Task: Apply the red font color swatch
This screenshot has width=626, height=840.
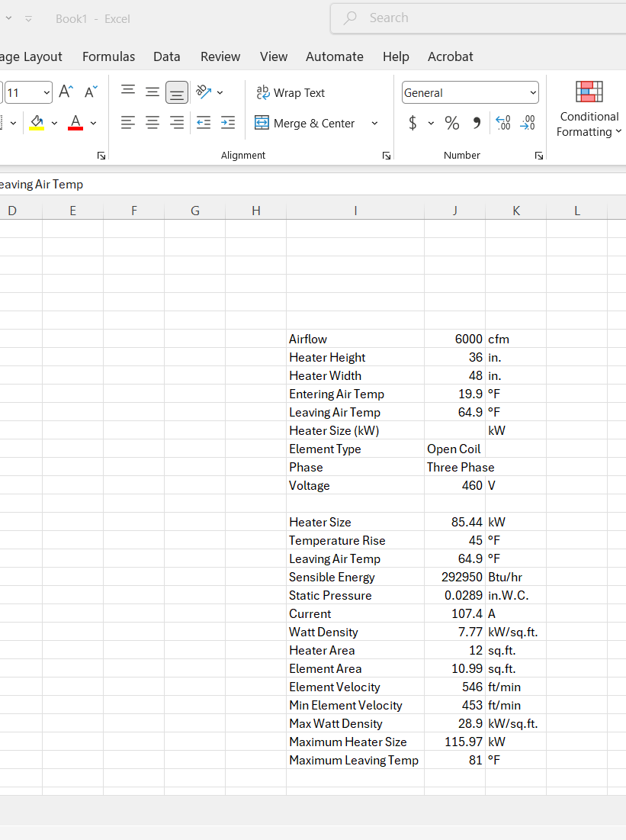Action: tap(75, 123)
